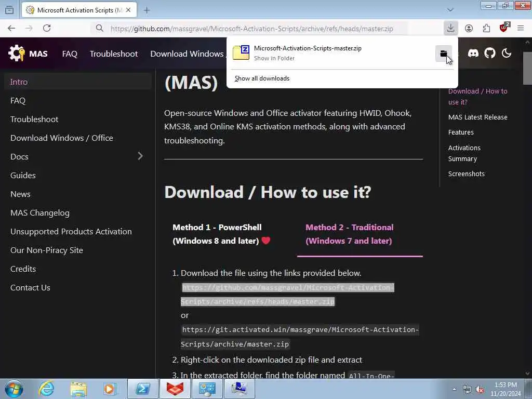Switch to the remote desktop taskbar app
The height and width of the screenshot is (399, 532).
pyautogui.click(x=239, y=389)
